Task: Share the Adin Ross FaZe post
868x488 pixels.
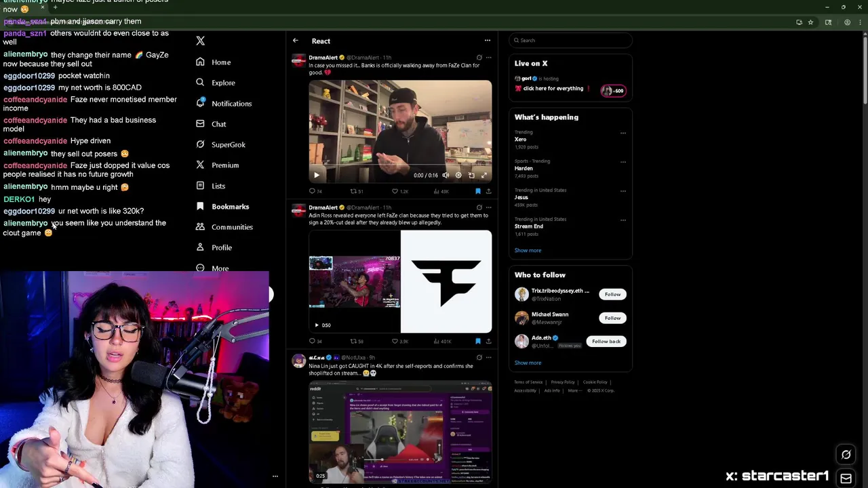Action: point(488,341)
